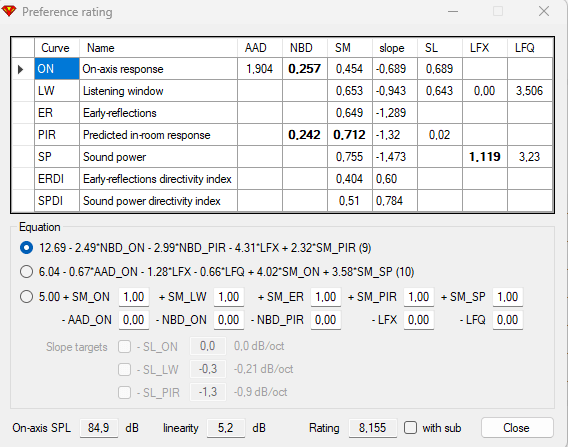This screenshot has width=568, height=447.
Task: Click the bold SM value 0,712
Action: [350, 135]
